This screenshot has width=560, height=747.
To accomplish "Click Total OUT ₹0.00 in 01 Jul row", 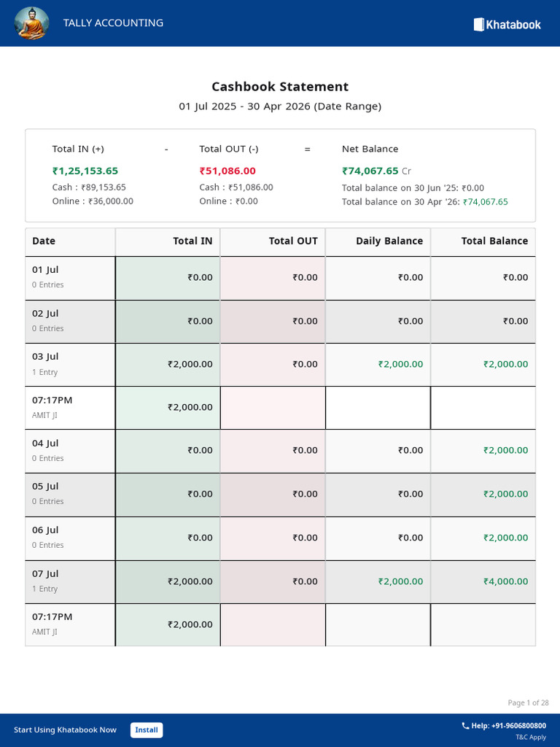I will tap(305, 278).
